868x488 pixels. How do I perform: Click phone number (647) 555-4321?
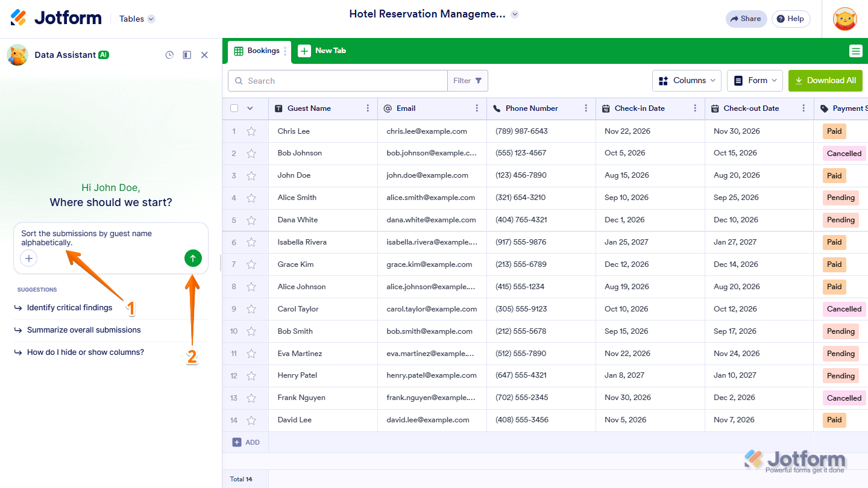(x=541, y=376)
